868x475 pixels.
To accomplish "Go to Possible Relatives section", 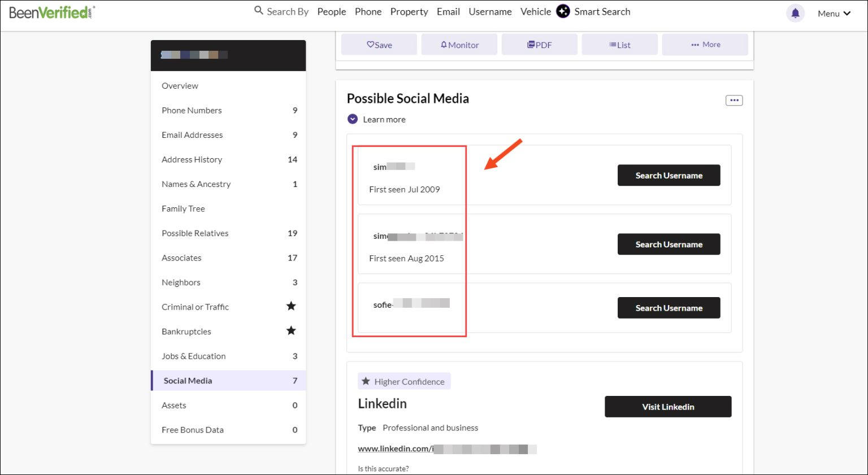I will [228, 233].
